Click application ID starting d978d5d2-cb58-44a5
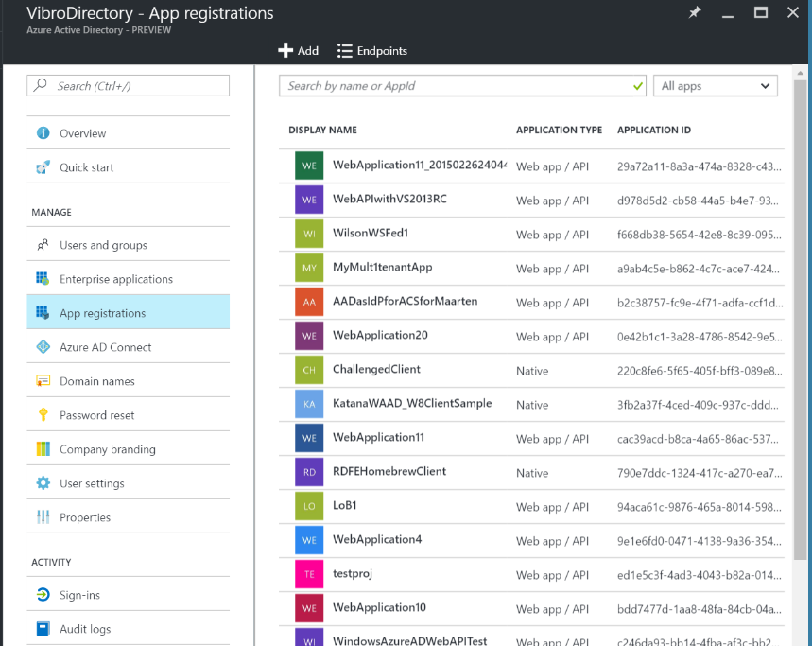This screenshot has width=812, height=646. (698, 201)
